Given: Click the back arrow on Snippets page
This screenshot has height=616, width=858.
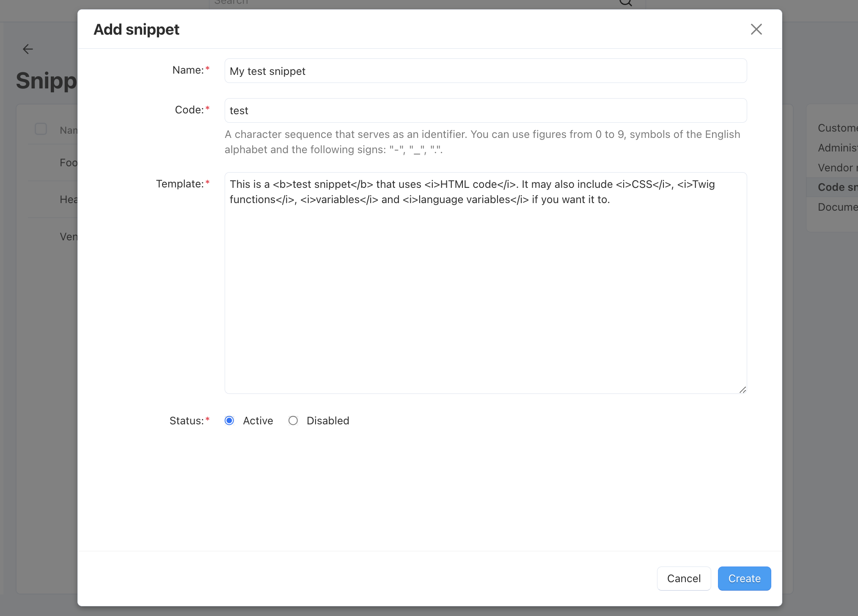Looking at the screenshot, I should coord(28,49).
